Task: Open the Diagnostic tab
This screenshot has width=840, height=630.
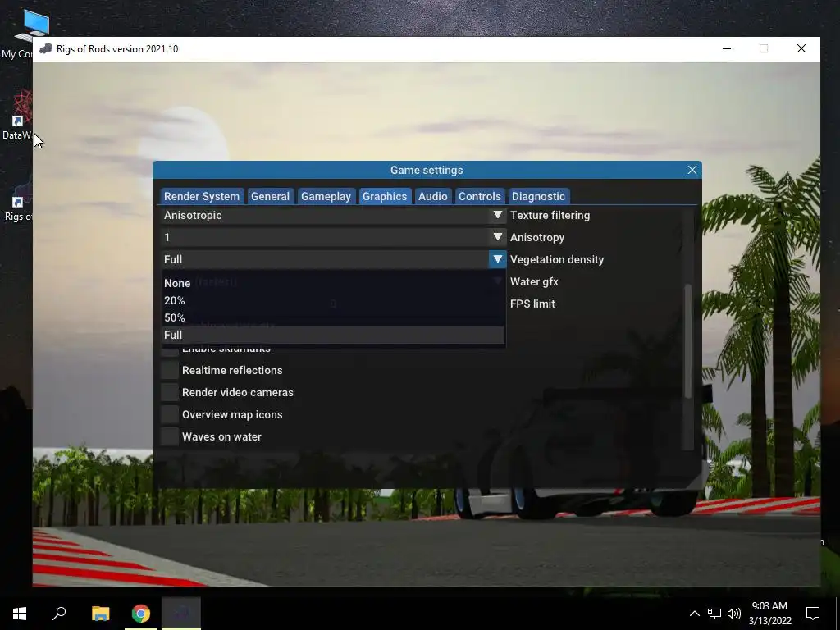Action: click(x=538, y=196)
